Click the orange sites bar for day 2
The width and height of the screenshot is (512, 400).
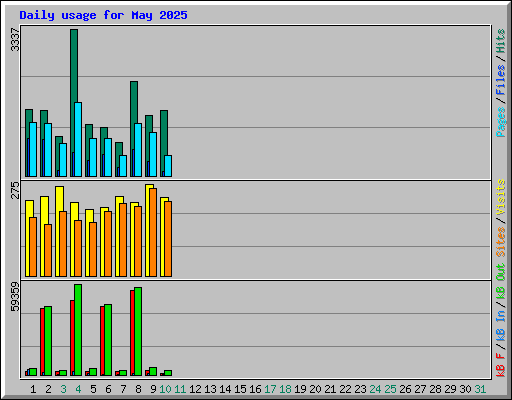[48, 250]
